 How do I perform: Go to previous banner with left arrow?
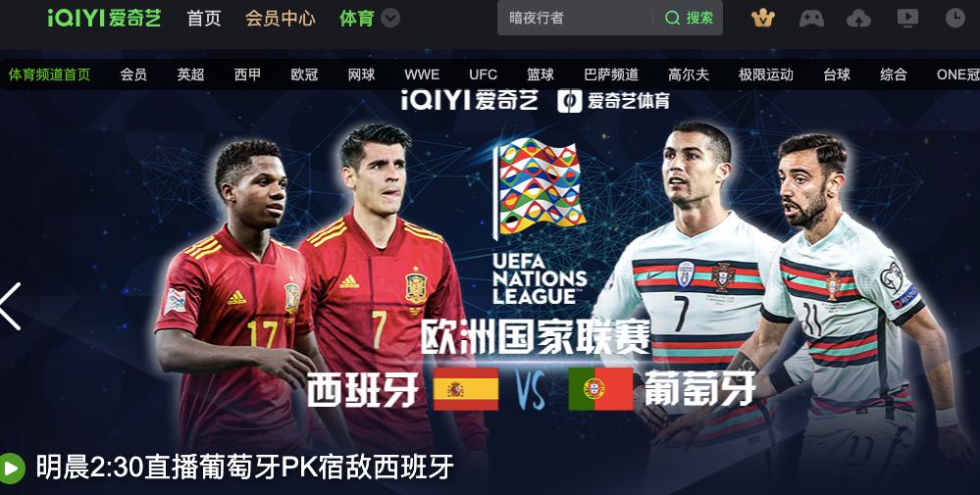coord(11,306)
